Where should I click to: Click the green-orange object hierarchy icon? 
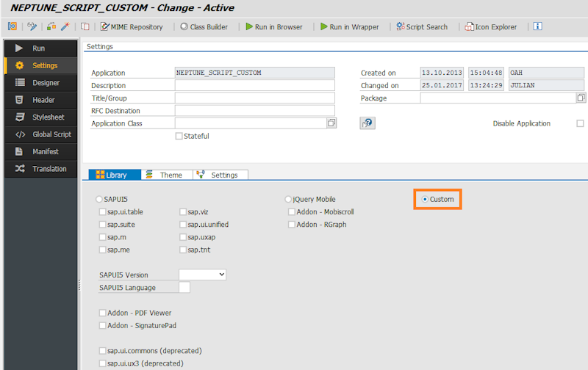click(x=51, y=26)
